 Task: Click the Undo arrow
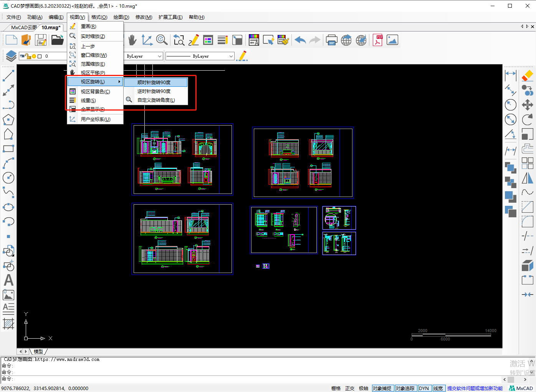coord(300,40)
